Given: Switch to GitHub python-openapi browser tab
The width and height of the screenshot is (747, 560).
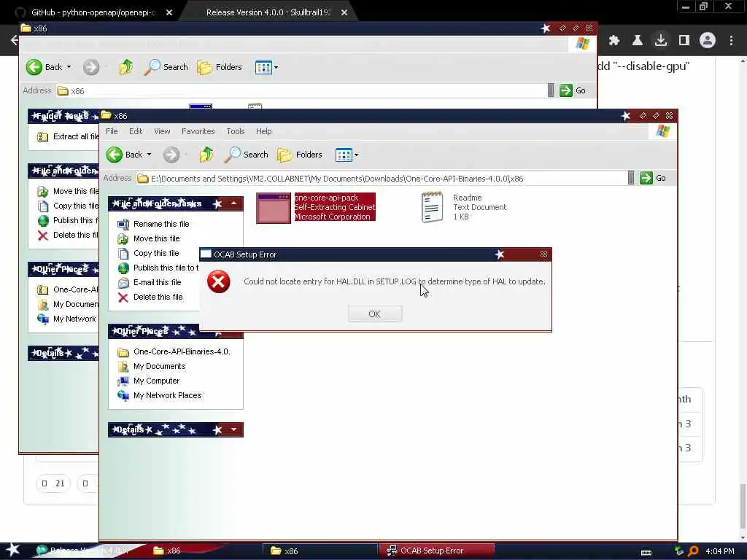Looking at the screenshot, I should (x=93, y=12).
